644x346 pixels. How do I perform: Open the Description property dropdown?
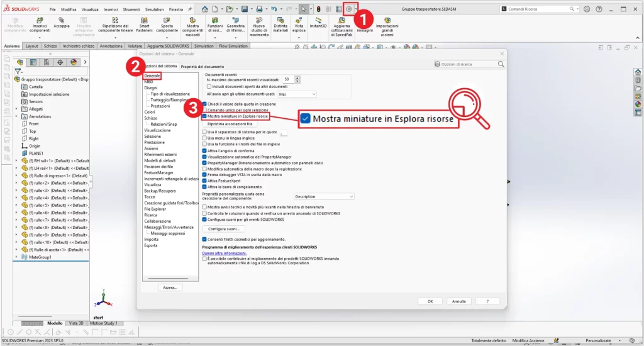324,197
